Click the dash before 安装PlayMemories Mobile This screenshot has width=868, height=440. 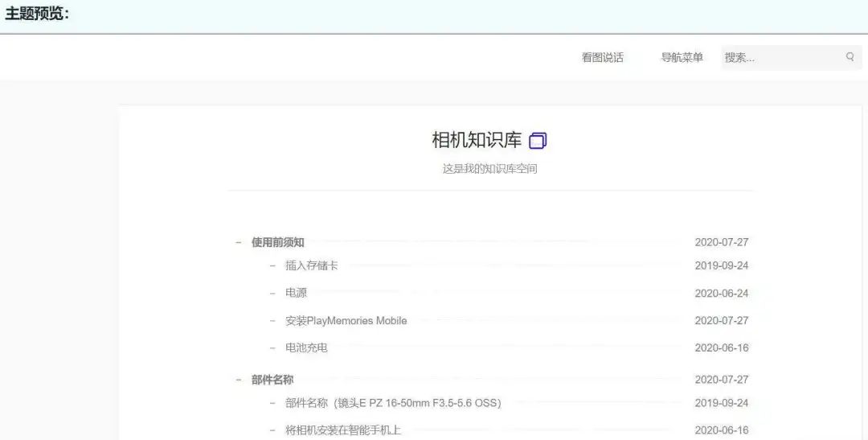pos(272,320)
